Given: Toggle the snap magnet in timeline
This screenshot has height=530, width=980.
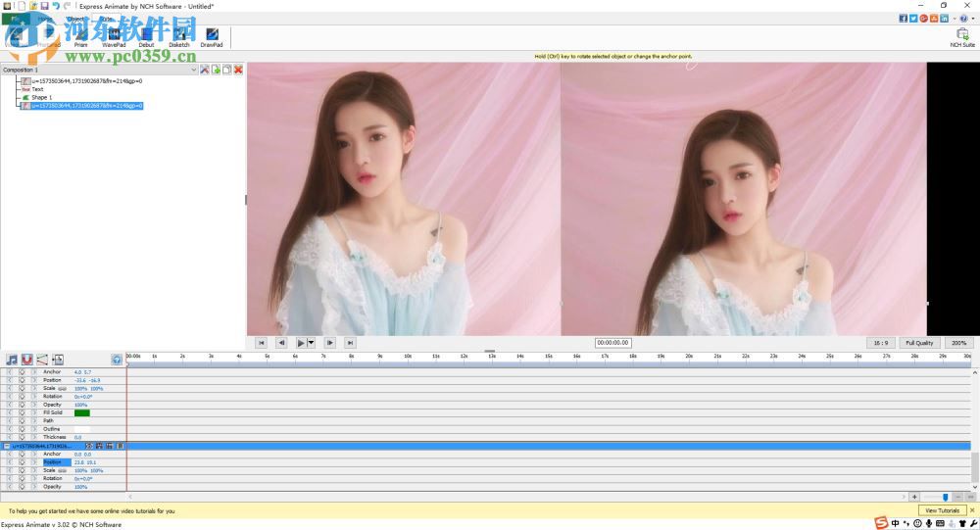Looking at the screenshot, I should pos(26,360).
